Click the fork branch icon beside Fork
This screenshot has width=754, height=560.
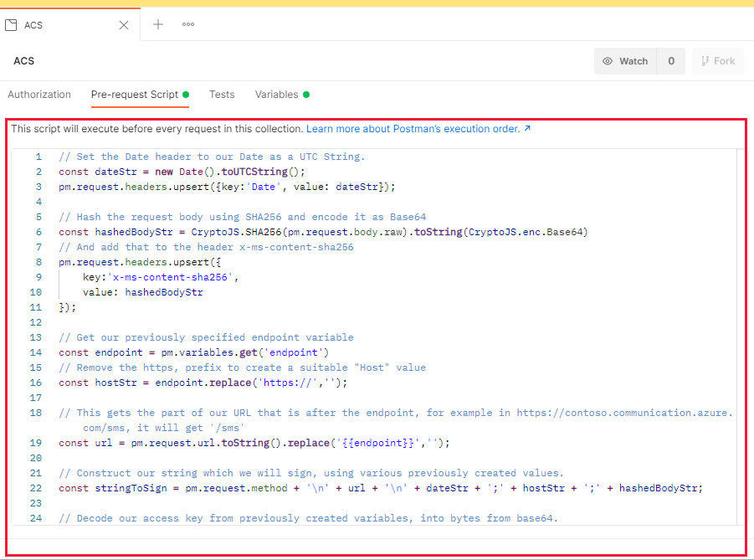[705, 60]
